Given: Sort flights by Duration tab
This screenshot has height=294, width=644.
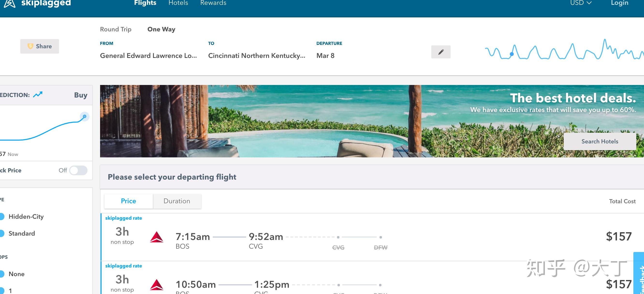Looking at the screenshot, I should [177, 201].
